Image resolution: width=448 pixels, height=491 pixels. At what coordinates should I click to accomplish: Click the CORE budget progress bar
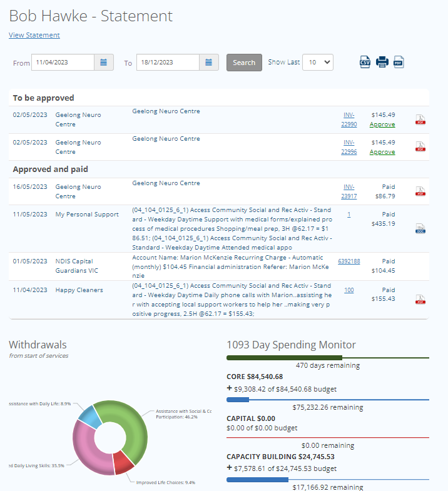pyautogui.click(x=327, y=399)
